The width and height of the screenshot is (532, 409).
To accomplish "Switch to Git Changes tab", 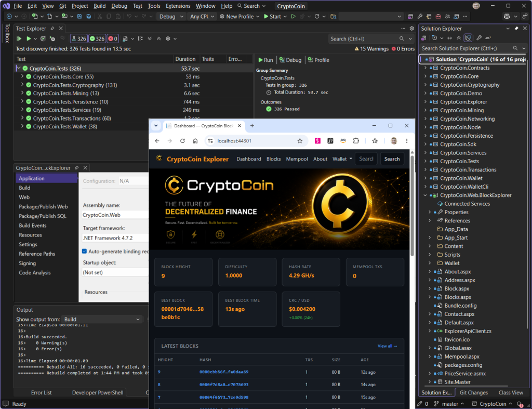I will 474,392.
